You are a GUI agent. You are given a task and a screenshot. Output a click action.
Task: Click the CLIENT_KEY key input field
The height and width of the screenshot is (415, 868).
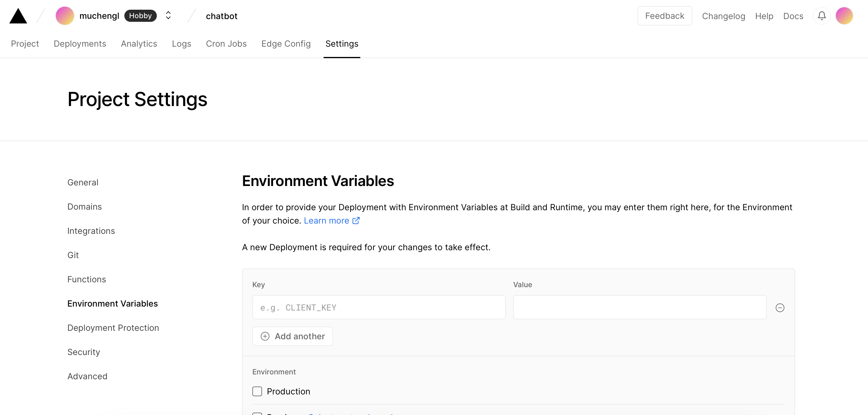click(379, 307)
